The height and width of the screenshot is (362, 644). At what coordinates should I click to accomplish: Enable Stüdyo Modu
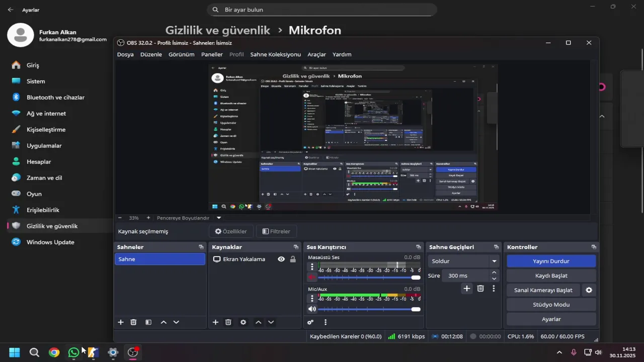click(551, 305)
